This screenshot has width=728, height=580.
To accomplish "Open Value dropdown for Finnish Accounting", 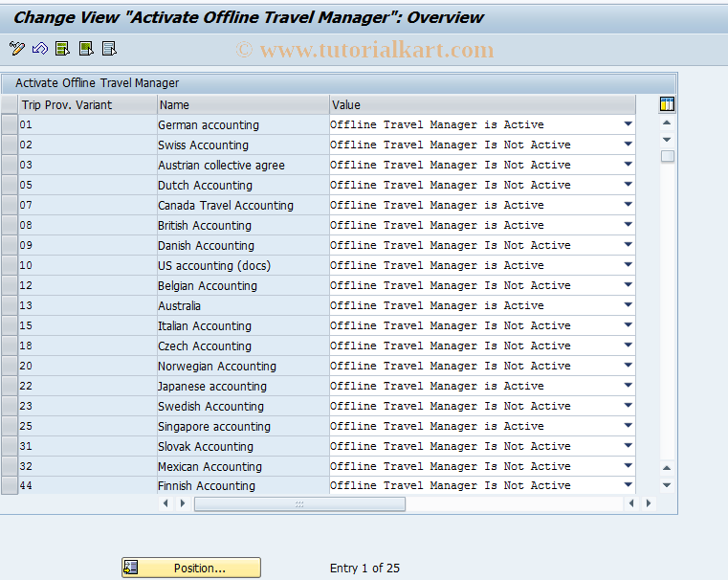I will (x=629, y=485).
